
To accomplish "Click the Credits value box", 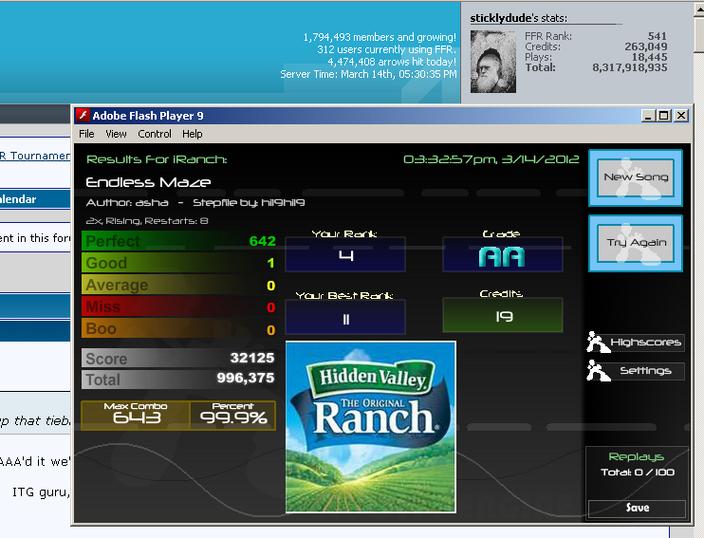I will click(x=502, y=316).
